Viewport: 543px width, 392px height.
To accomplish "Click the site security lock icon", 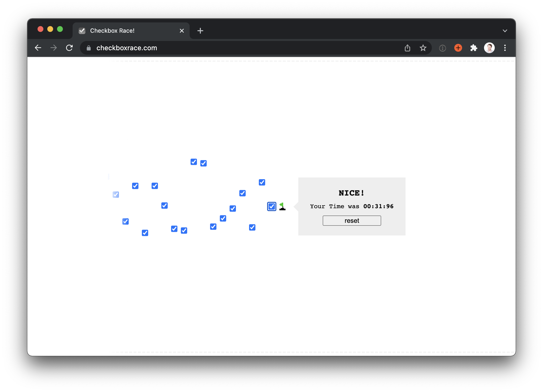I will 89,48.
